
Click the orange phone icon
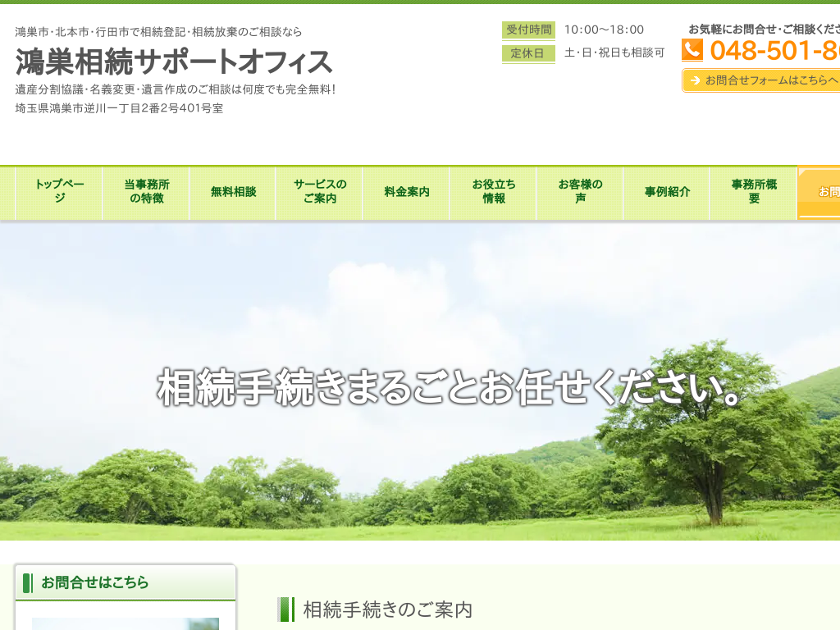coord(692,50)
